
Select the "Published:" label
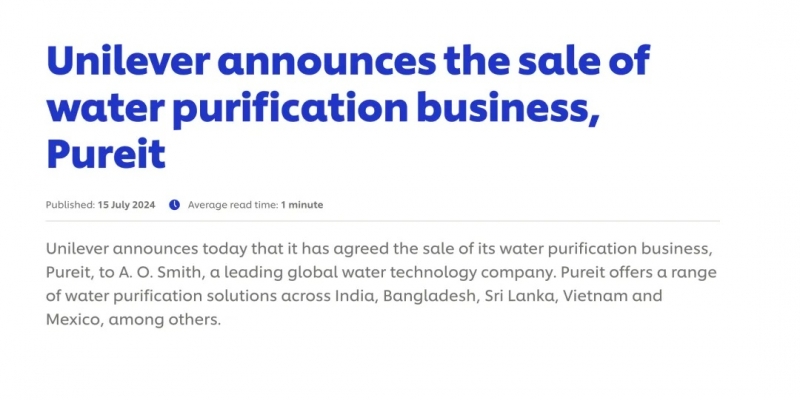point(70,205)
